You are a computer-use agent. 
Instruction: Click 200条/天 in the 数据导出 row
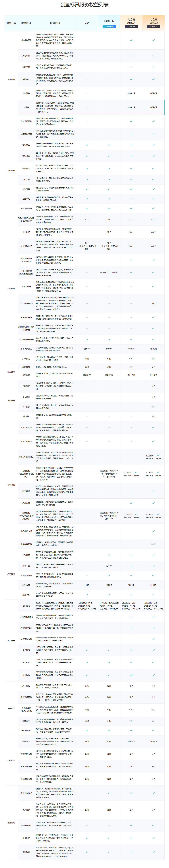tap(153, 741)
